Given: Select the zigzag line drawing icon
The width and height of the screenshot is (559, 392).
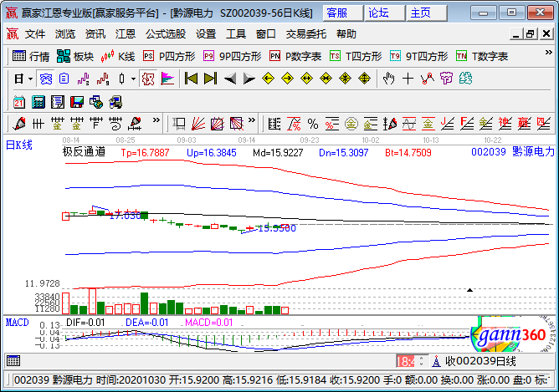Looking at the screenshot, I should click(x=427, y=79).
